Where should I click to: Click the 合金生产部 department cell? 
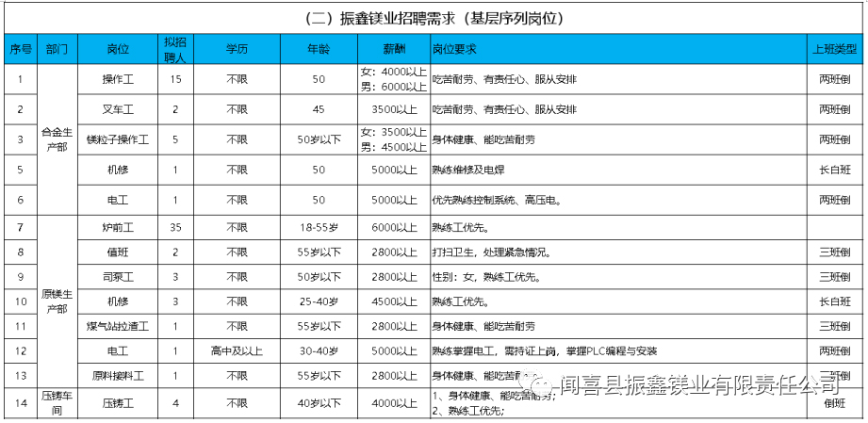coord(56,139)
